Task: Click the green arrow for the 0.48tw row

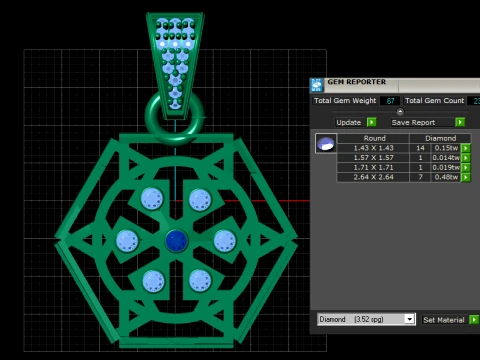Action: (466, 177)
